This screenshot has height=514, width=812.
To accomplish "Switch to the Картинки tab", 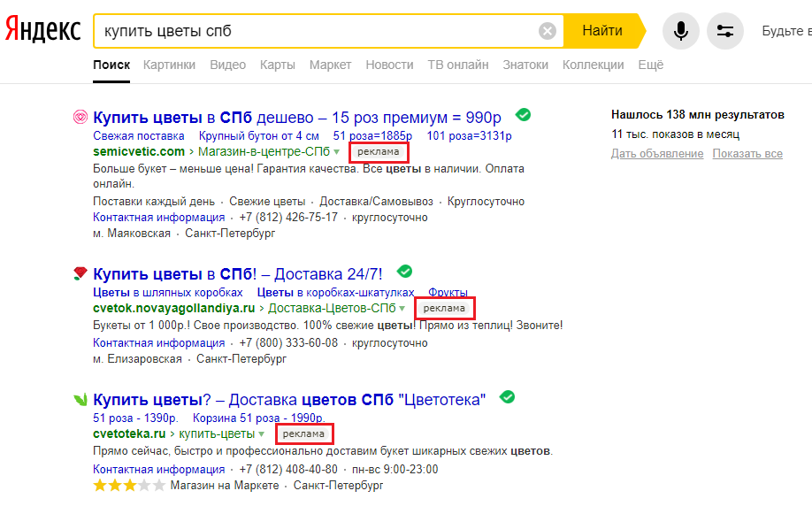I will click(x=169, y=65).
